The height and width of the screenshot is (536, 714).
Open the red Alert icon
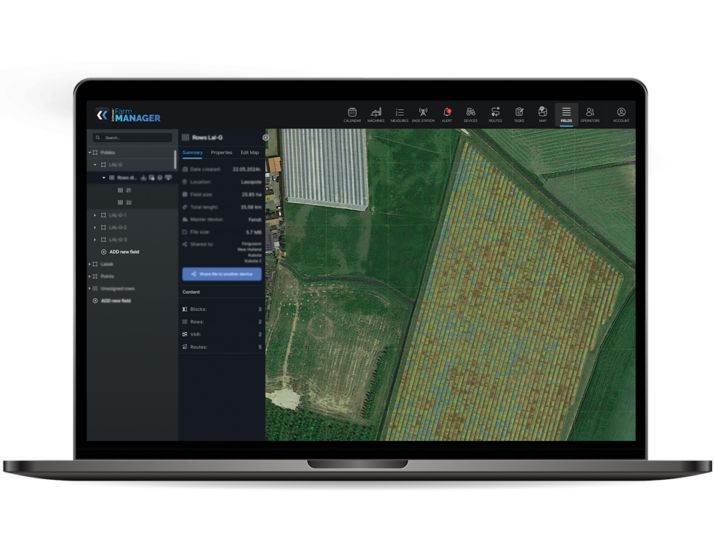click(x=447, y=114)
